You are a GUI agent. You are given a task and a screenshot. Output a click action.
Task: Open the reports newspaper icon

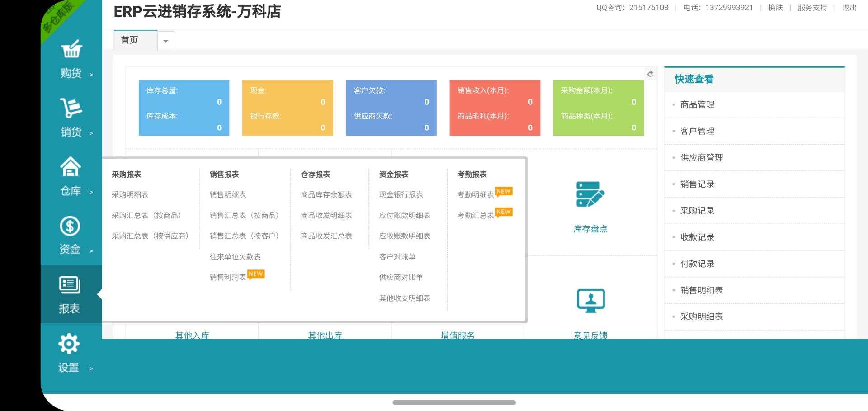tap(70, 285)
